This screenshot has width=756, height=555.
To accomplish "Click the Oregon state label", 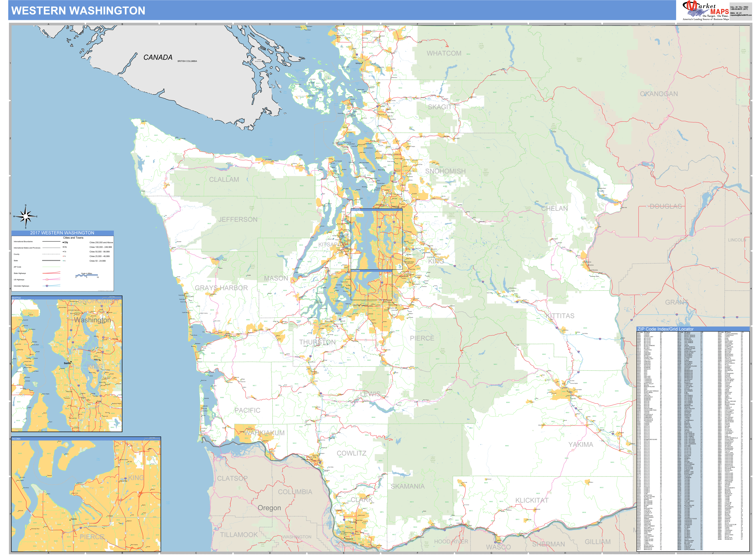I will point(269,508).
